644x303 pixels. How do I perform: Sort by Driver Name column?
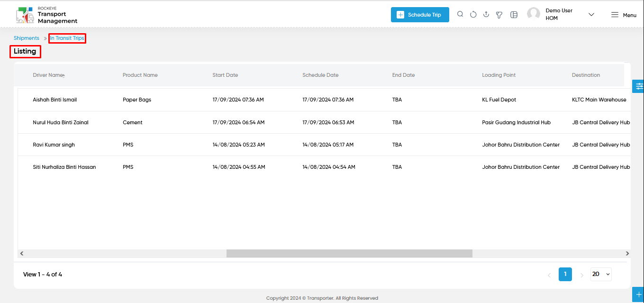click(48, 75)
